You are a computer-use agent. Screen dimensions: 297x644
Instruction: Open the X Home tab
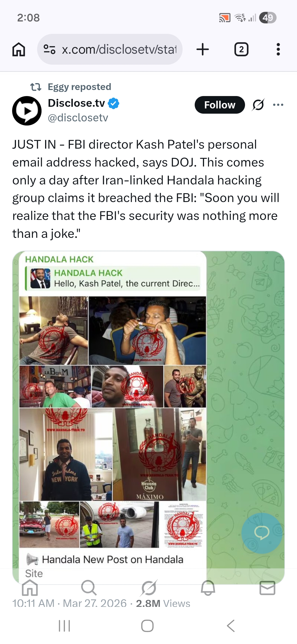pos(30,587)
